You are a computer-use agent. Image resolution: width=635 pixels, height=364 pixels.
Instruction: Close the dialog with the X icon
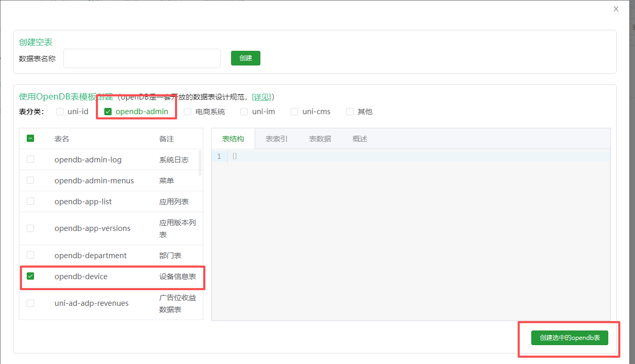tap(616, 9)
